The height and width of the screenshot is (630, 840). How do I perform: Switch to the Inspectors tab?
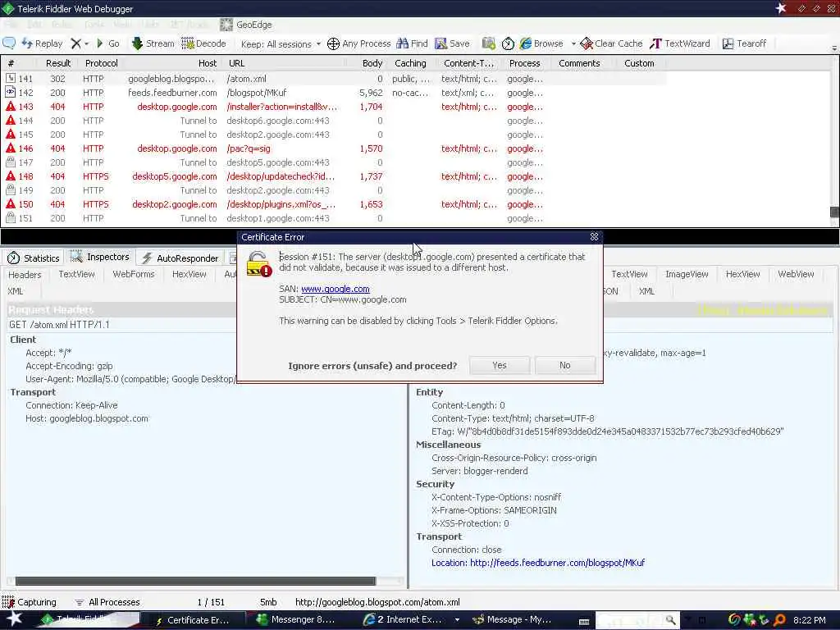pos(99,257)
